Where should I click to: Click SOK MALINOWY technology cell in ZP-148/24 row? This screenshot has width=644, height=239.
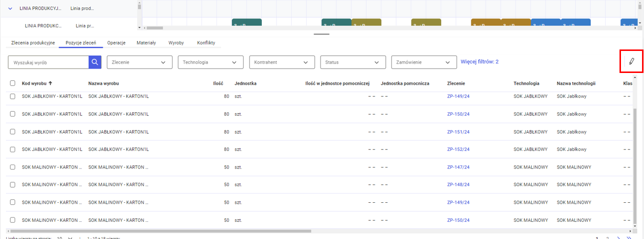pos(531,185)
